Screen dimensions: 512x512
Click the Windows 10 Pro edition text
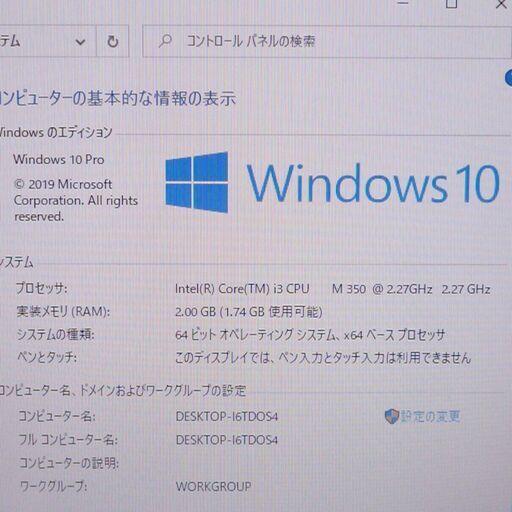pyautogui.click(x=59, y=159)
